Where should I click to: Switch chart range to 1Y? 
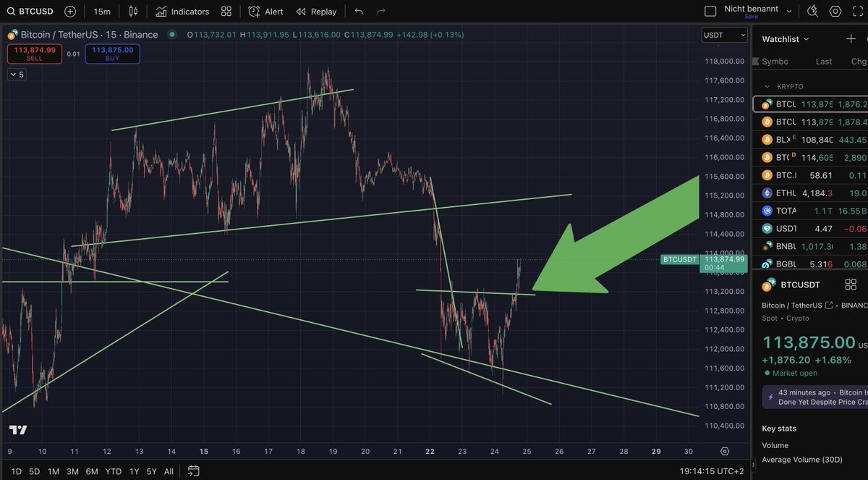[134, 471]
